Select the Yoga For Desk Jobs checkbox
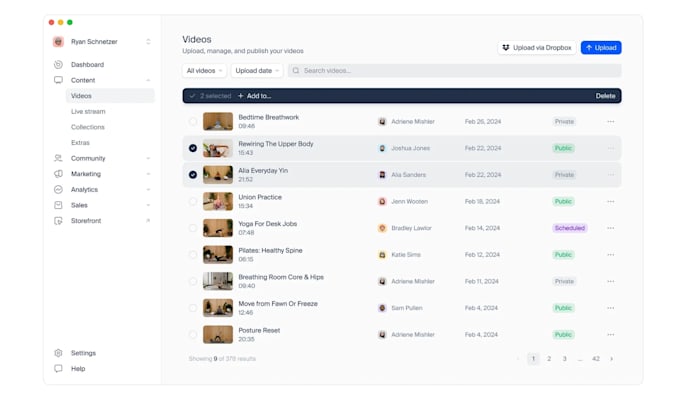This screenshot has width=680, height=394. 193,228
